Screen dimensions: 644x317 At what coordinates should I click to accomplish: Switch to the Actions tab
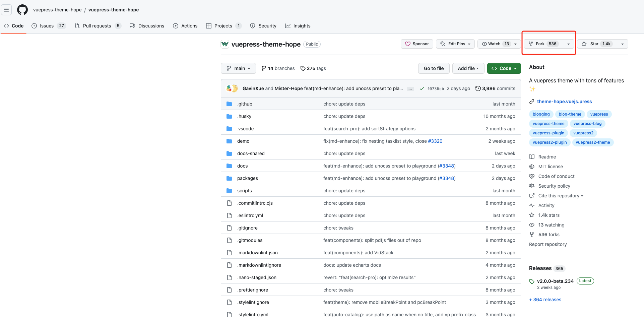coord(185,26)
